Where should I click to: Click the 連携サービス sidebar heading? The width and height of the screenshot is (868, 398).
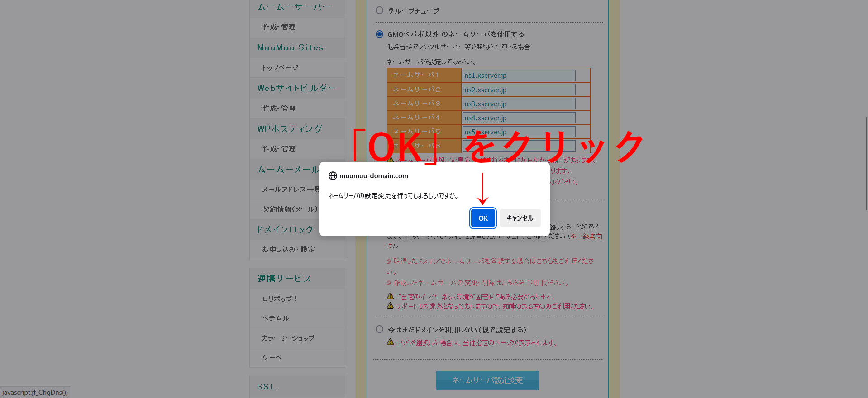[284, 279]
